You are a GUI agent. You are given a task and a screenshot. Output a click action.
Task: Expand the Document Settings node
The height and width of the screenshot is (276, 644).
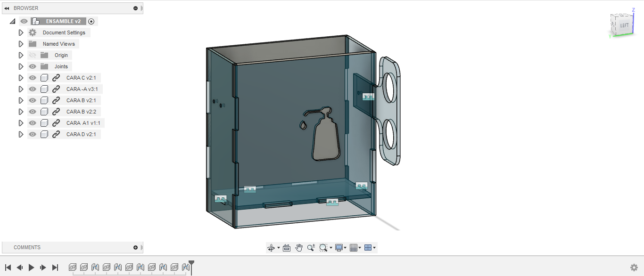(21, 32)
